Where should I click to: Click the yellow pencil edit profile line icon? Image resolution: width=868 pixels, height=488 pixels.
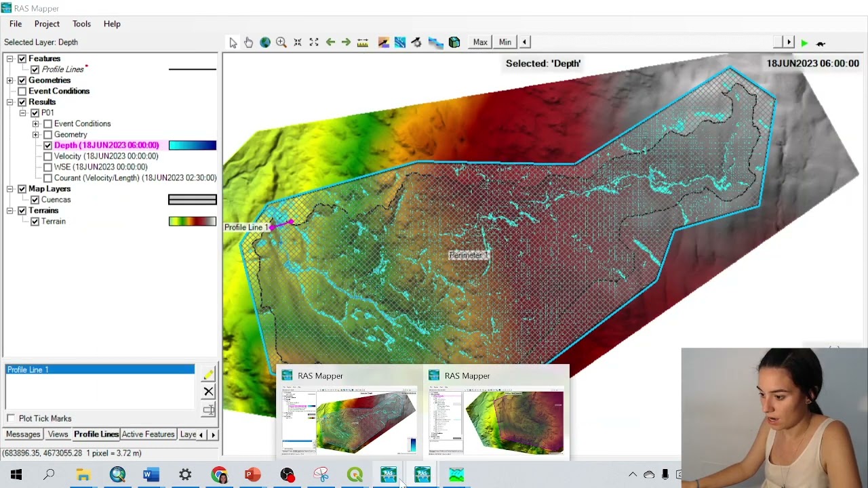tap(208, 373)
